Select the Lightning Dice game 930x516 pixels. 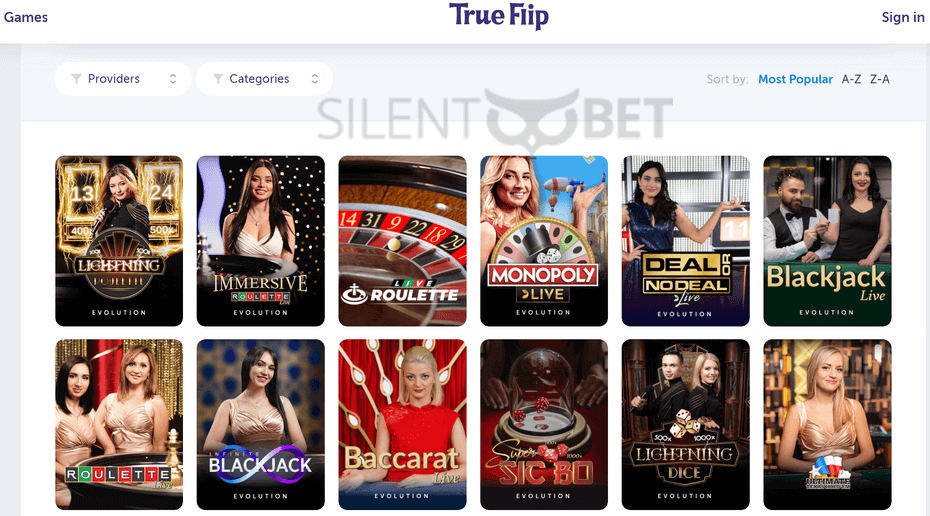pos(686,425)
